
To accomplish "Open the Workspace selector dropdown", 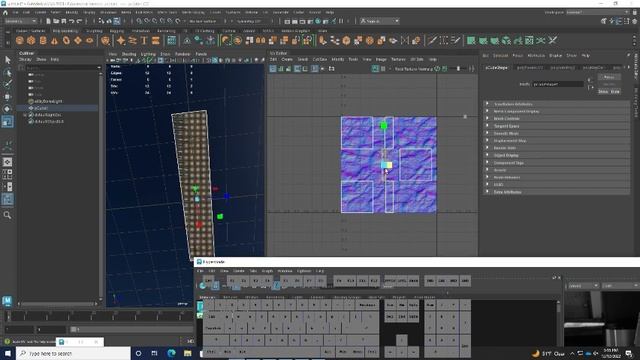I will pos(598,12).
